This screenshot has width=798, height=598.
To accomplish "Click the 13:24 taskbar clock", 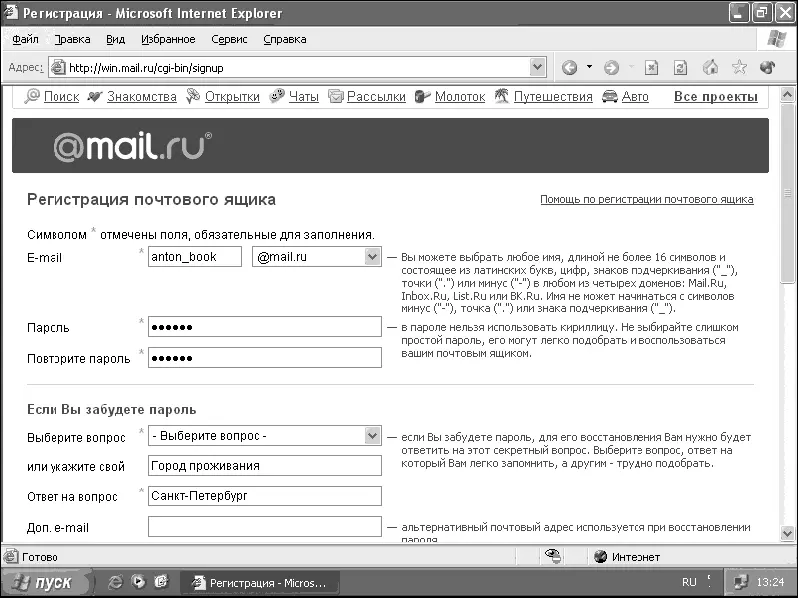I will (770, 582).
